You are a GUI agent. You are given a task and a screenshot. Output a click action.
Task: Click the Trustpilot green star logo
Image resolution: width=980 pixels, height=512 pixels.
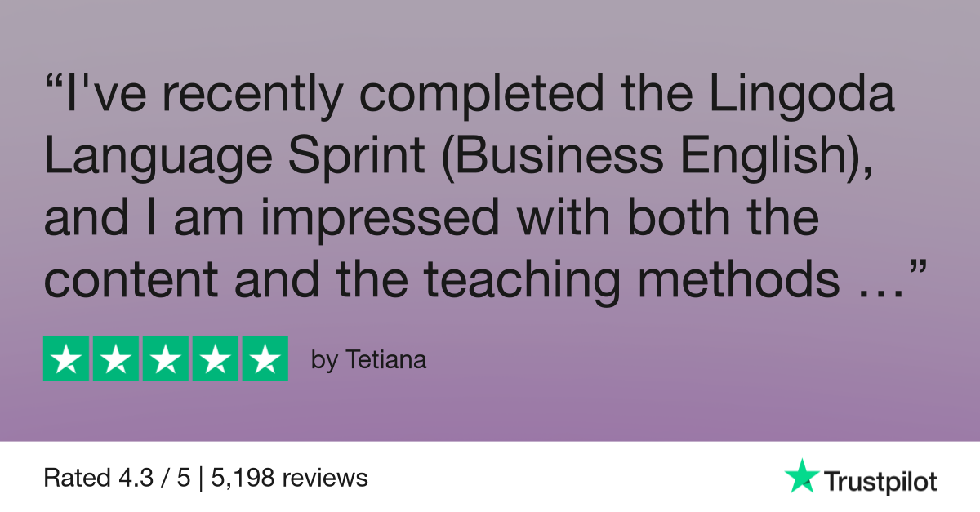pyautogui.click(x=801, y=476)
